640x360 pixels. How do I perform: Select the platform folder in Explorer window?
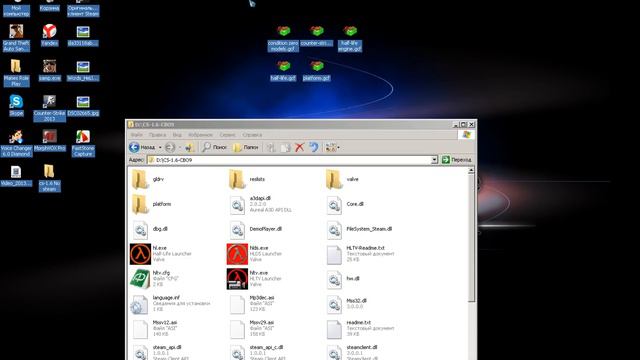(x=151, y=204)
